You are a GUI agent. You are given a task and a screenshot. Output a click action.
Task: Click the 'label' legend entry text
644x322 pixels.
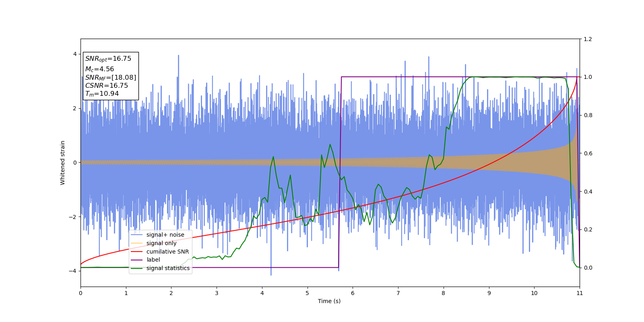coord(153,260)
